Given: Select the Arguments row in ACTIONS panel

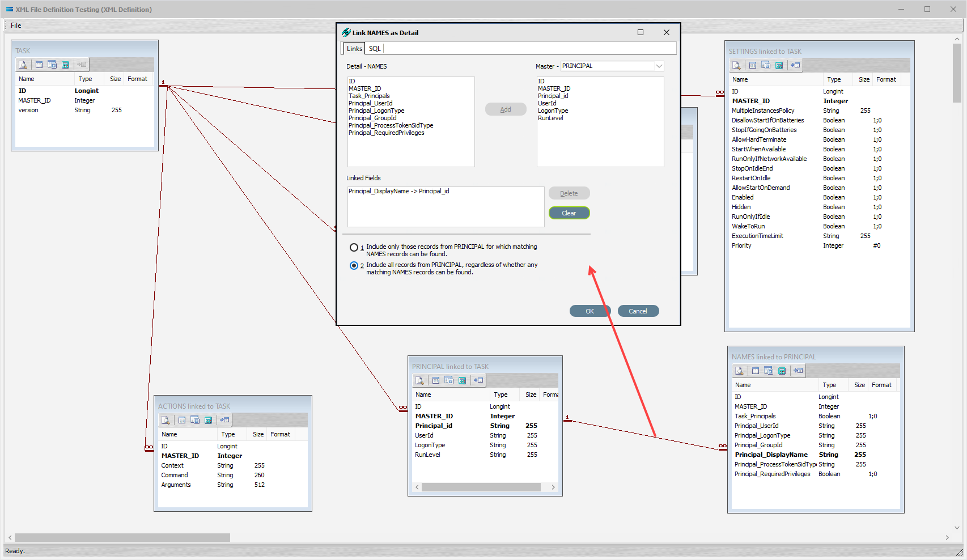Looking at the screenshot, I should 234,485.
